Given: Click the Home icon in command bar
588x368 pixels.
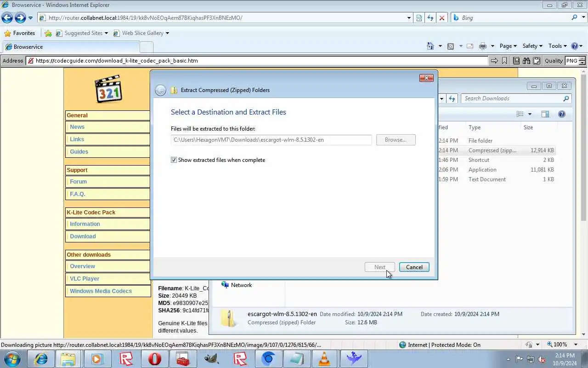Looking at the screenshot, I should coord(430,46).
